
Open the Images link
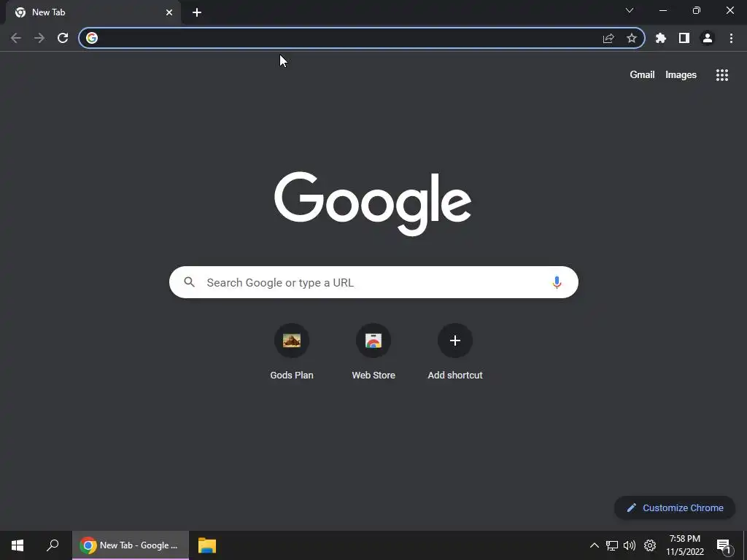click(x=681, y=75)
